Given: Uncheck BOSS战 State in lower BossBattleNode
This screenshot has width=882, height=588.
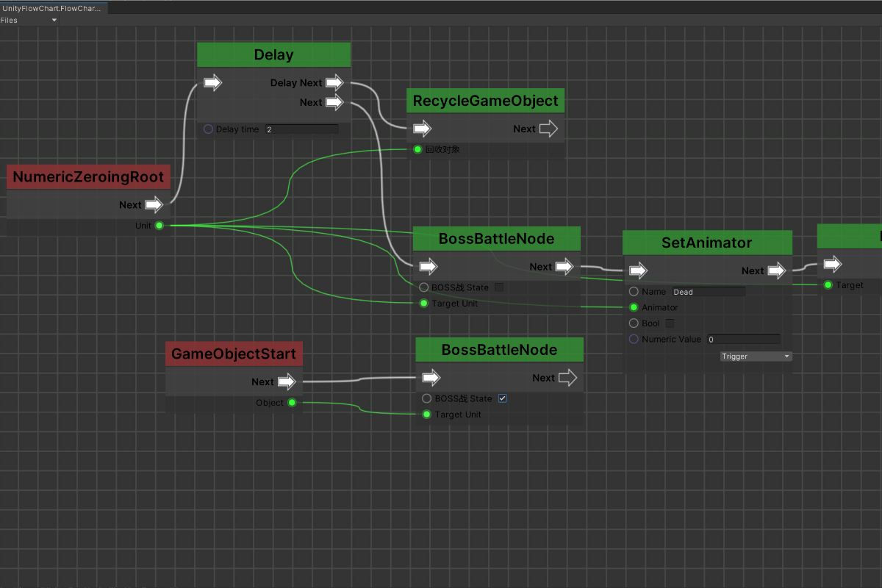Looking at the screenshot, I should (503, 398).
